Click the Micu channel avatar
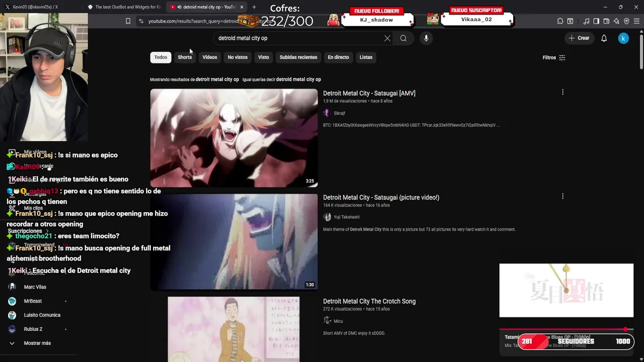 point(327,321)
